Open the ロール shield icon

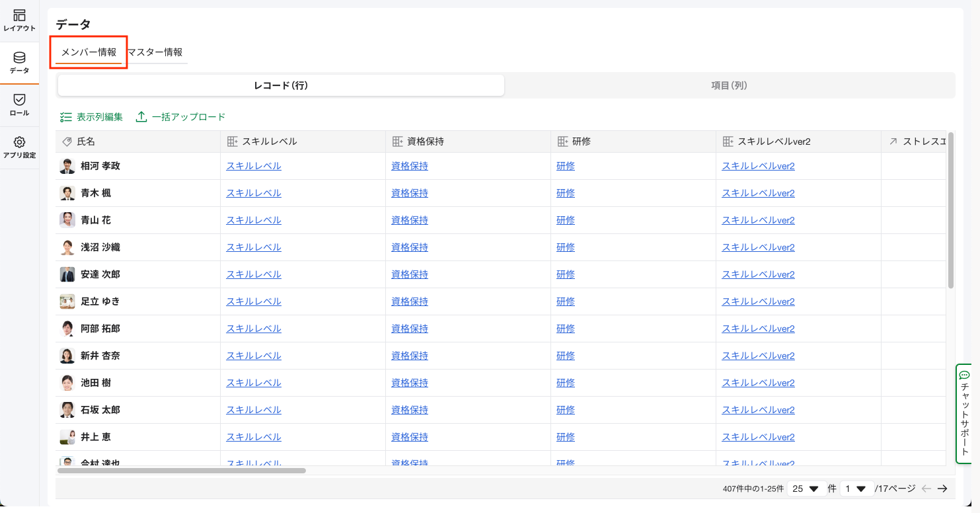tap(19, 100)
